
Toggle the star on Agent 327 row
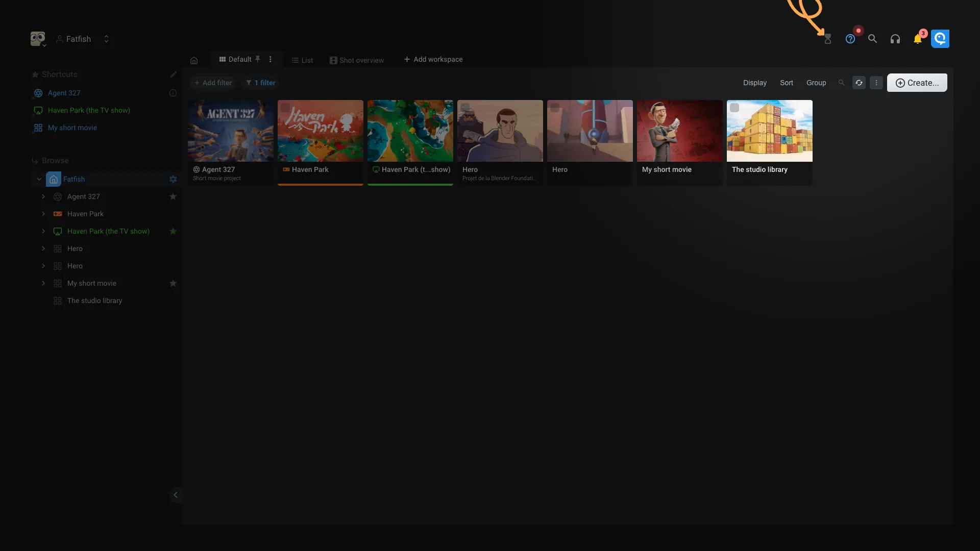coord(173,196)
